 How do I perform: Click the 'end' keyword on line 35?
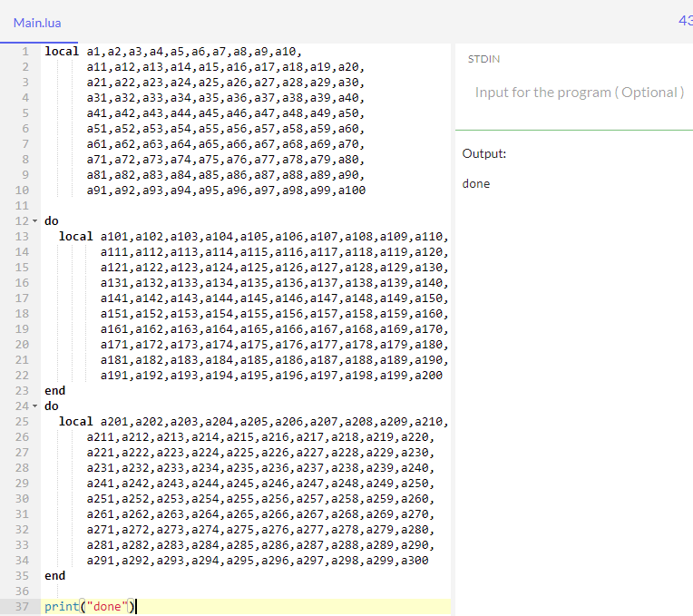(x=54, y=576)
